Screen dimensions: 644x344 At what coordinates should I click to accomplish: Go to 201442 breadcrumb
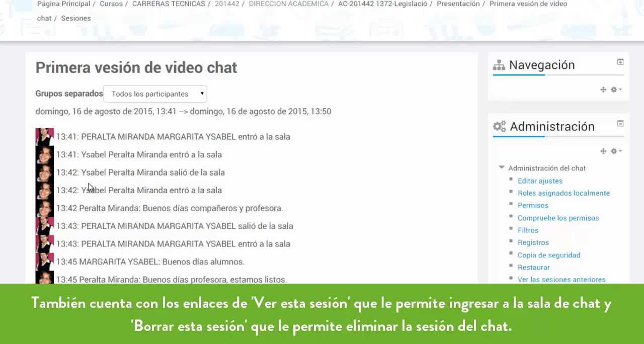[227, 4]
